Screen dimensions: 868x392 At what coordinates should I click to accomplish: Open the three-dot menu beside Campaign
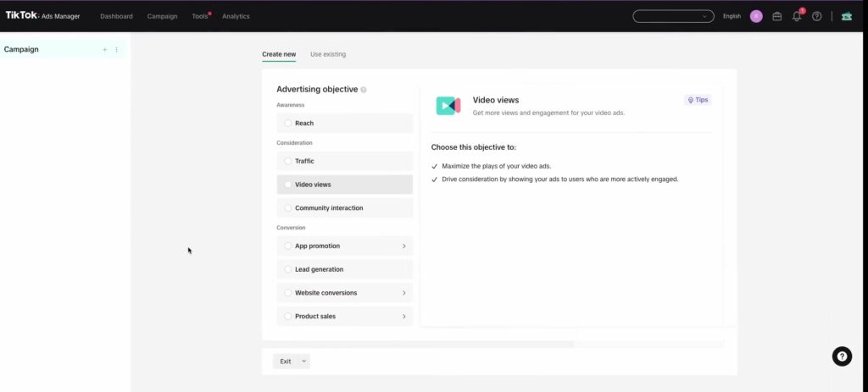[x=116, y=50]
